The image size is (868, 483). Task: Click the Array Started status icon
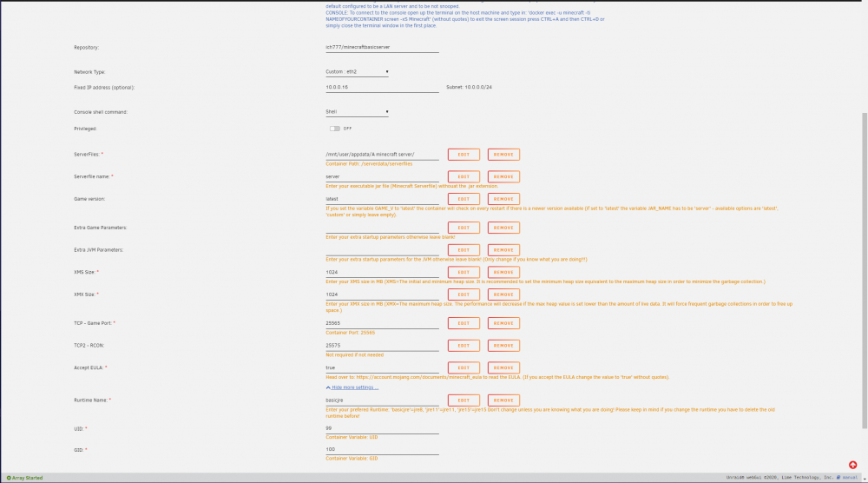9,478
